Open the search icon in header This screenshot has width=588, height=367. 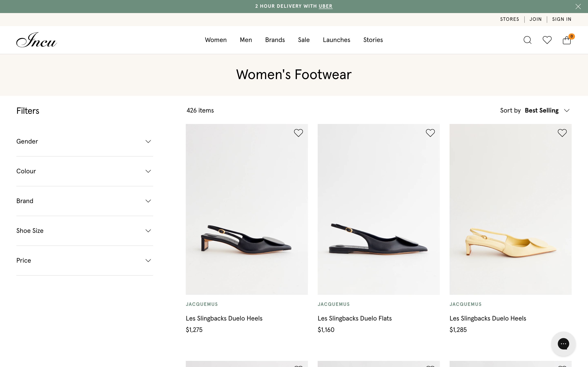[527, 40]
